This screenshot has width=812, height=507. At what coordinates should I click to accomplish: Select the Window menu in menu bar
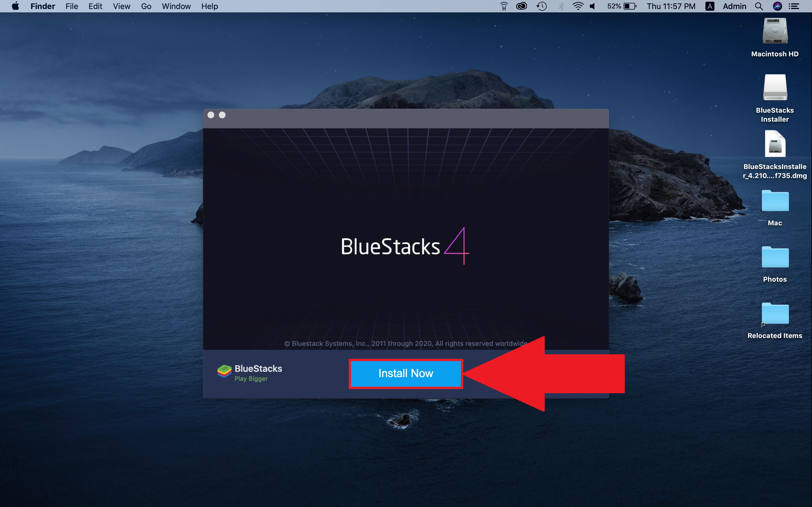[176, 6]
